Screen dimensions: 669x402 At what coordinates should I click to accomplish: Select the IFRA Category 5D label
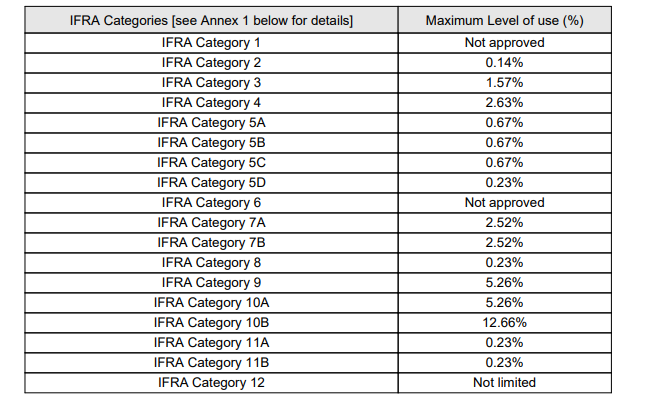(209, 183)
